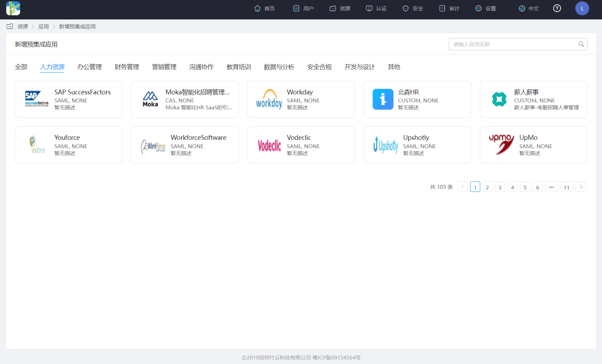Click the Moka logo
This screenshot has width=602, height=364.
(x=150, y=99)
